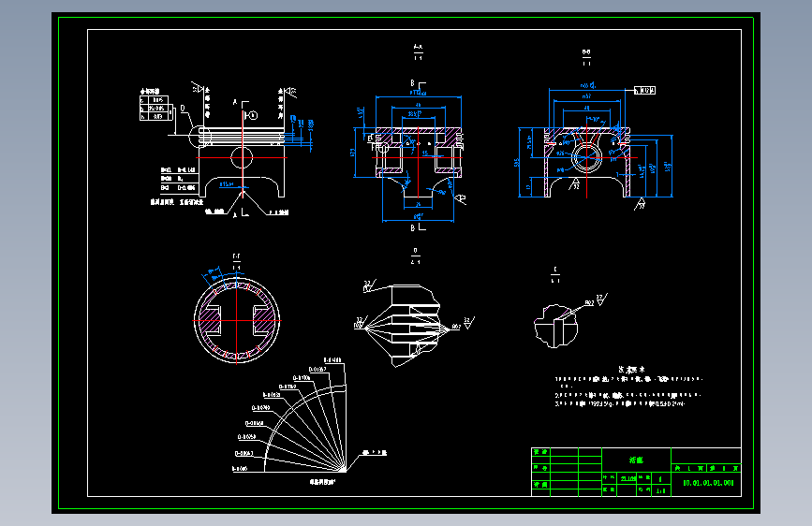Click the pin hole circle in front view
Image resolution: width=812 pixels, height=526 pixels.
[242, 157]
